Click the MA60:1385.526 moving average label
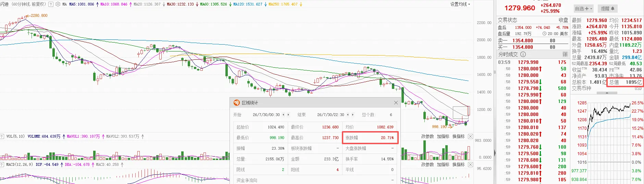 tap(213, 4)
